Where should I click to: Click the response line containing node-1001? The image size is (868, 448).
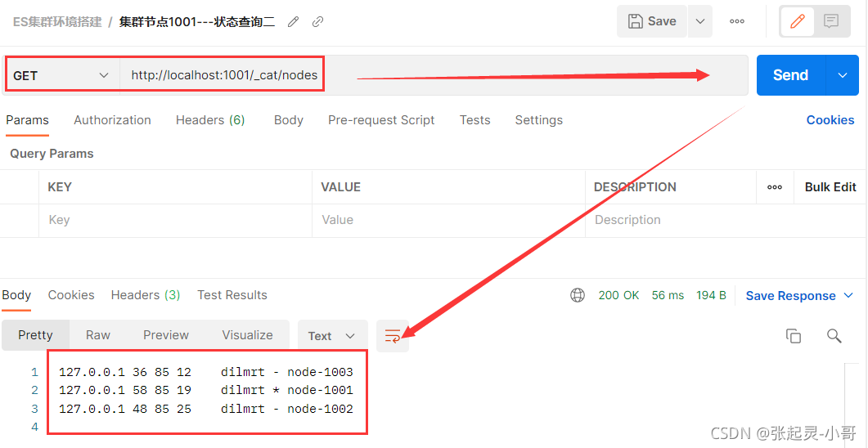tap(206, 391)
